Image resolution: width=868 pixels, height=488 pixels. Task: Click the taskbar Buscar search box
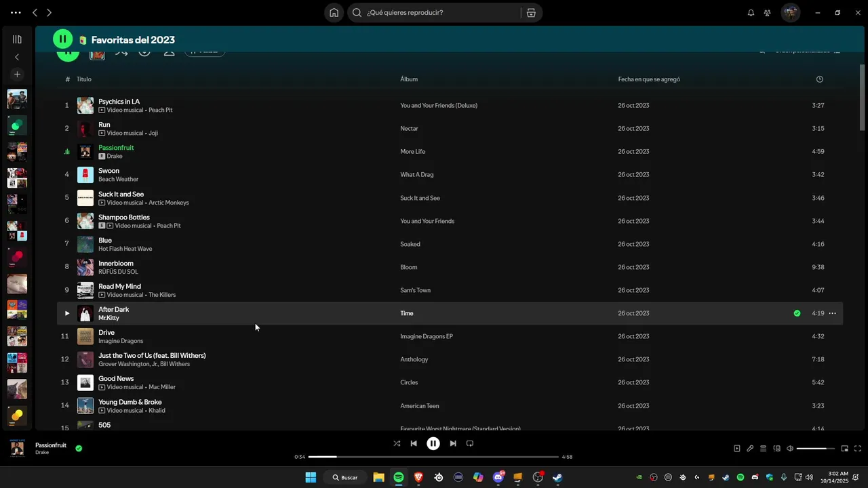346,477
